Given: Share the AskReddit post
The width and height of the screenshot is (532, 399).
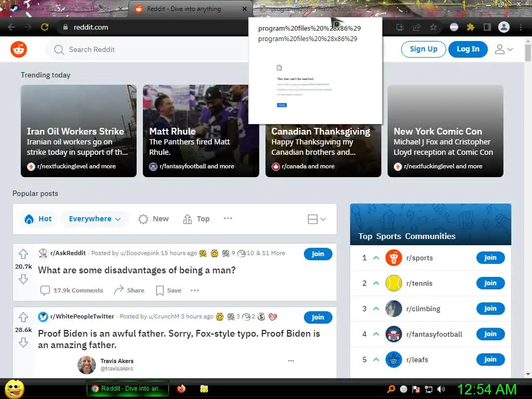Looking at the screenshot, I should coord(129,290).
